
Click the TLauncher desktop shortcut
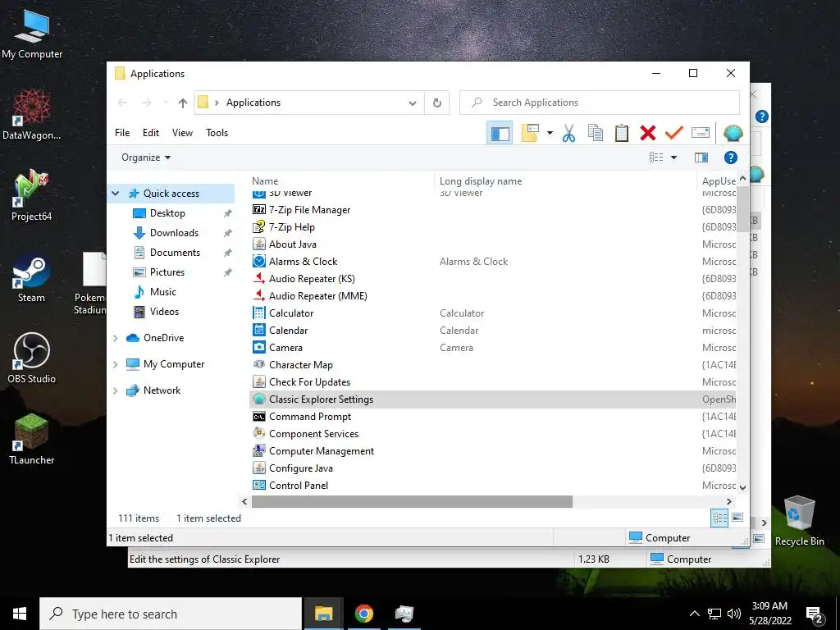tap(31, 440)
